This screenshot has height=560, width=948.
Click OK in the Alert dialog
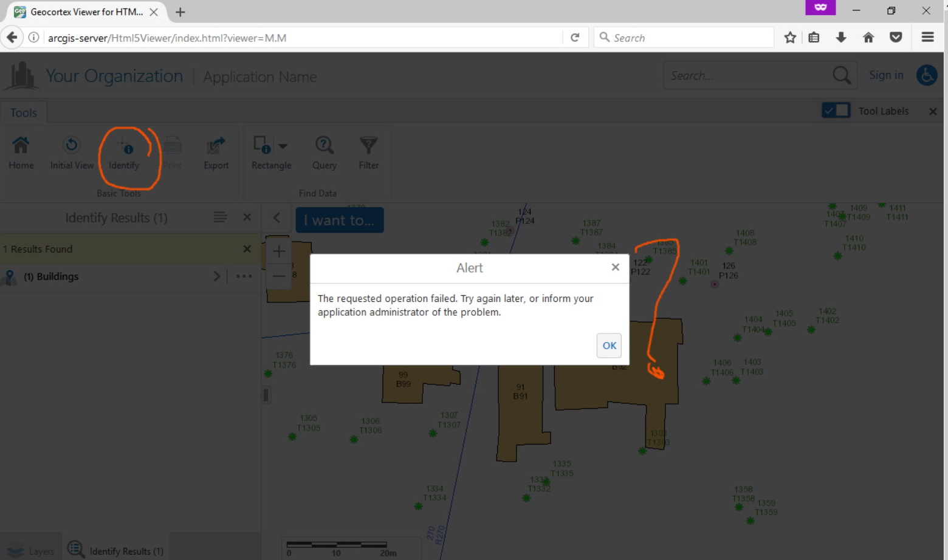point(609,346)
